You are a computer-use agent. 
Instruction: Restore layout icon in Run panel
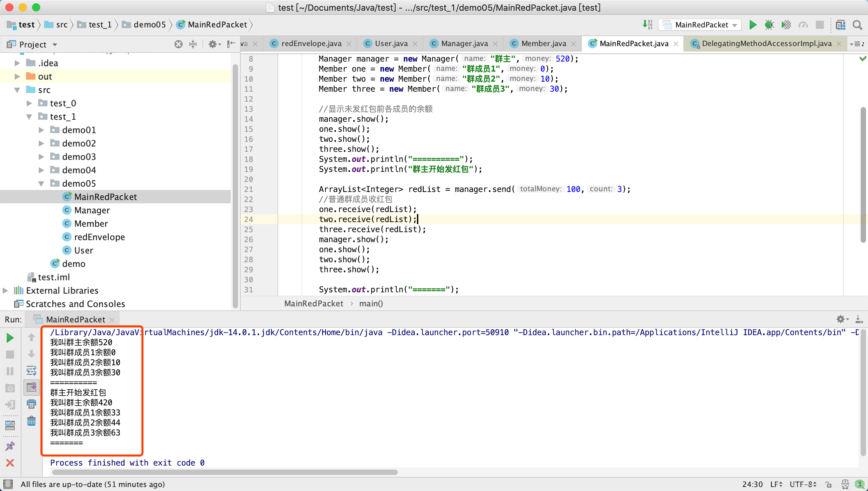pos(10,425)
